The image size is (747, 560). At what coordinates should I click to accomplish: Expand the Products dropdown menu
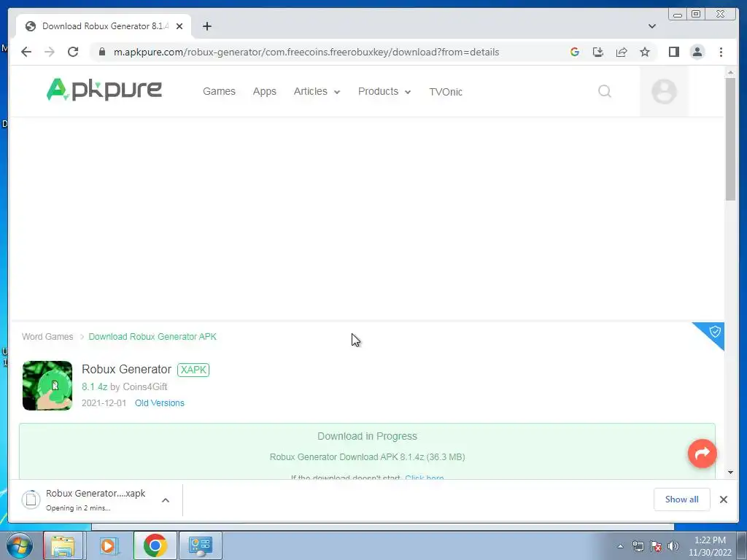point(384,91)
